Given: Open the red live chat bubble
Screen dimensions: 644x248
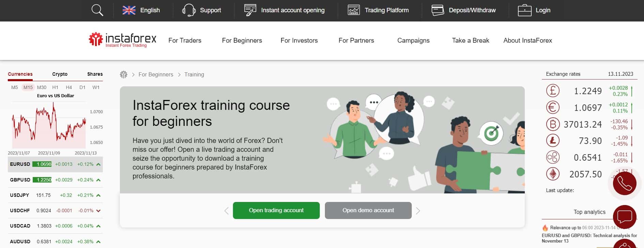Looking at the screenshot, I should tap(625, 217).
